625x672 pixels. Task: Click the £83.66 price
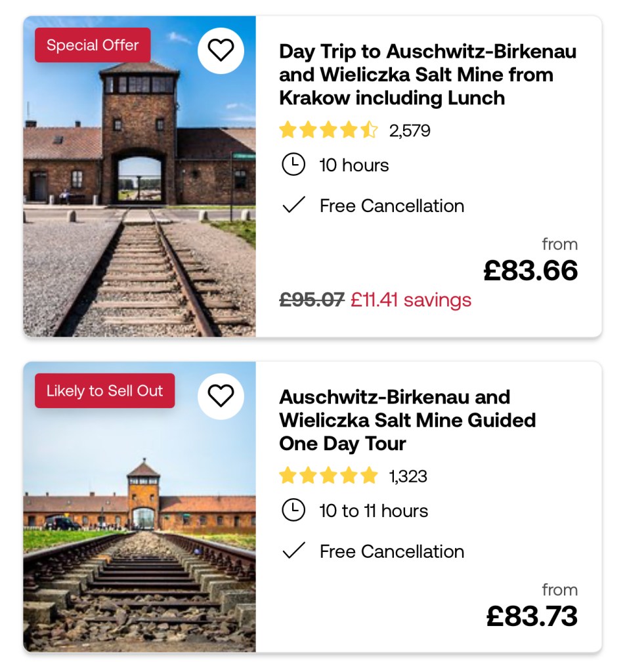[x=530, y=270]
